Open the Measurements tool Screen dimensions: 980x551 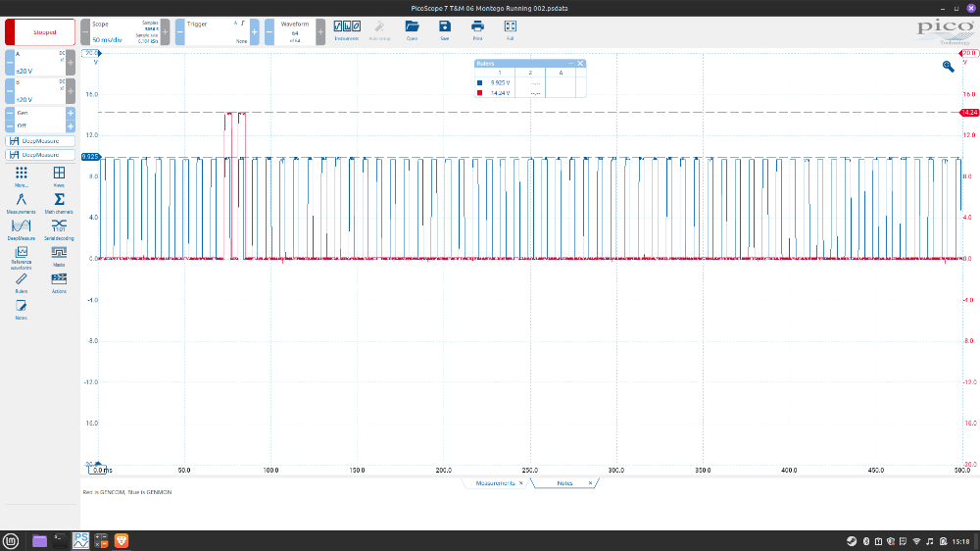click(x=22, y=203)
